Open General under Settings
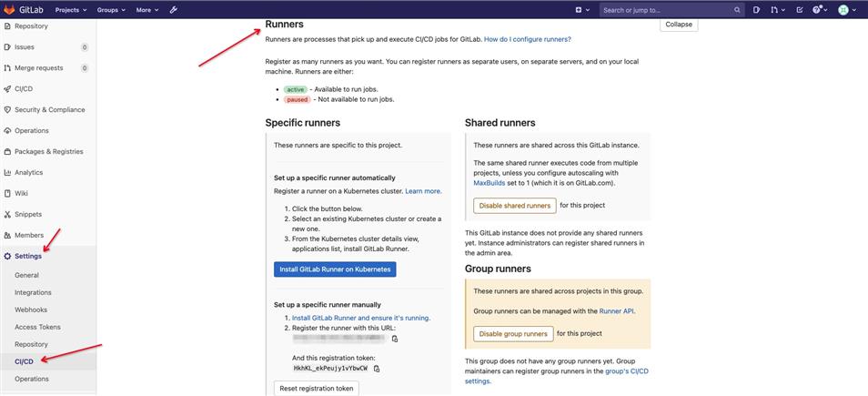This screenshot has height=396, width=868. point(26,275)
